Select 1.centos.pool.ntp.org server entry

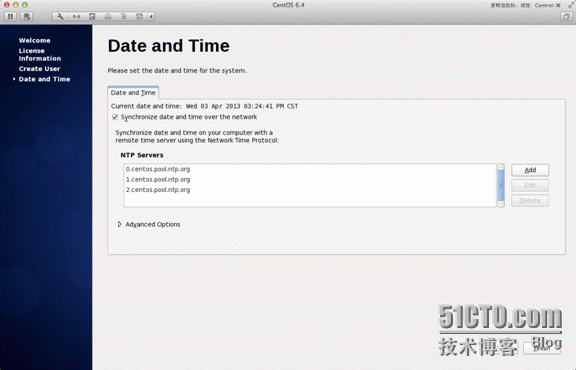(x=310, y=179)
